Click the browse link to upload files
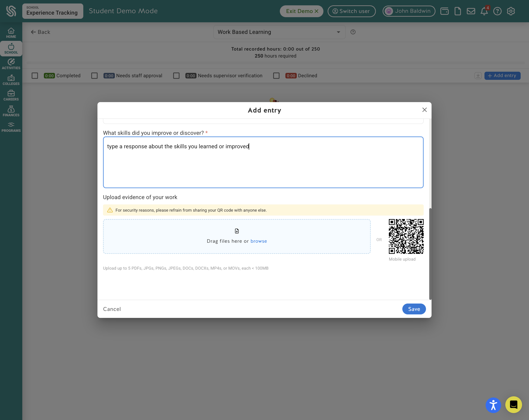The height and width of the screenshot is (420, 529). click(x=259, y=241)
